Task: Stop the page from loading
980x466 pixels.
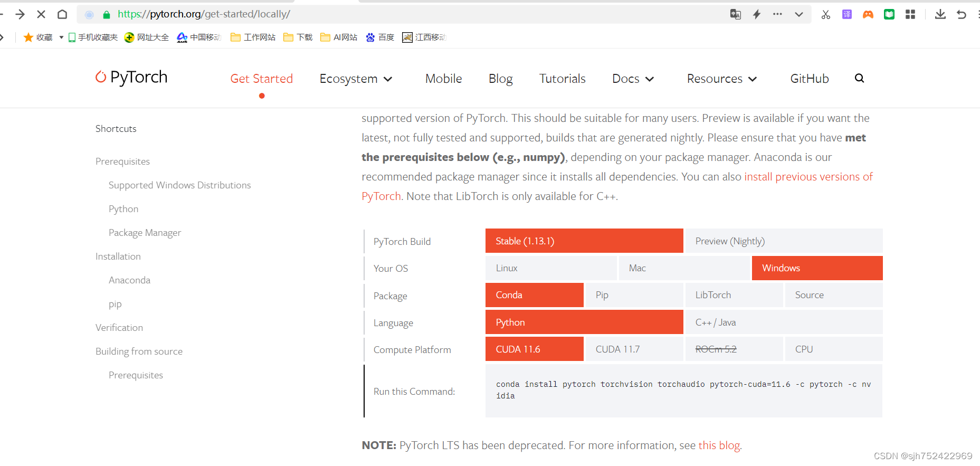Action: click(41, 14)
